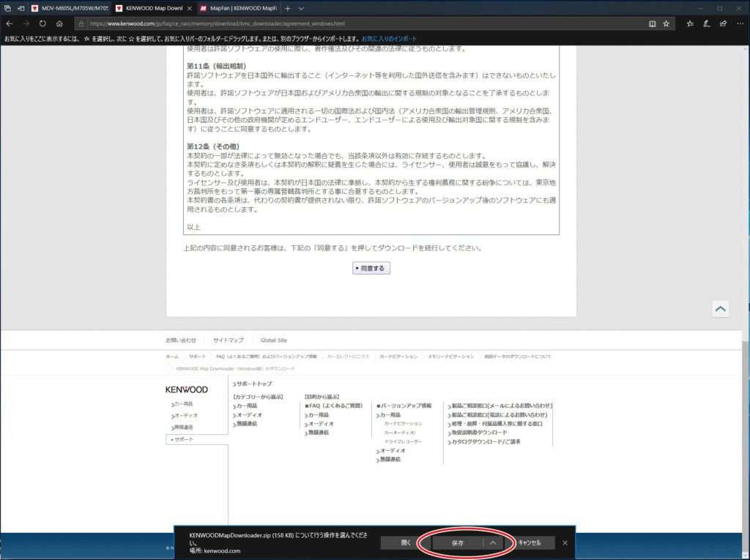
Task: Click カーエレクトロニクス in the breadcrumb
Action: [348, 356]
